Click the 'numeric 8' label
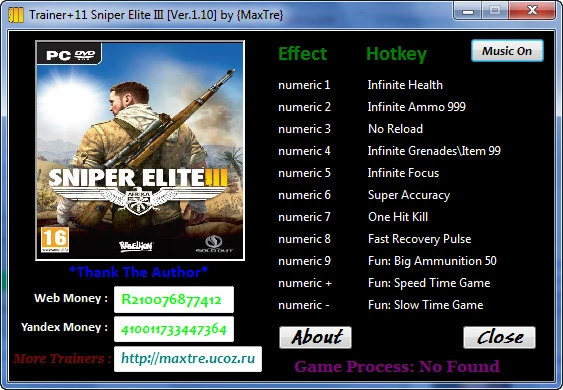Screen dimensions: 563x390 point(304,239)
